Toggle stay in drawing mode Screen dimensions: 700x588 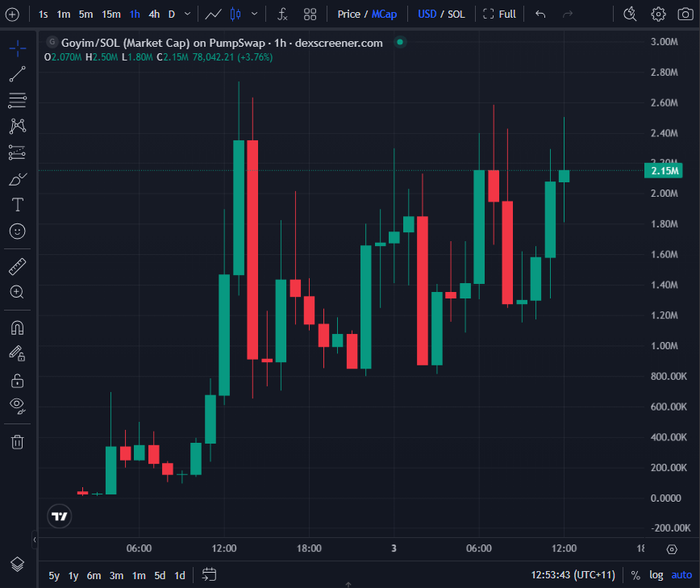click(18, 353)
